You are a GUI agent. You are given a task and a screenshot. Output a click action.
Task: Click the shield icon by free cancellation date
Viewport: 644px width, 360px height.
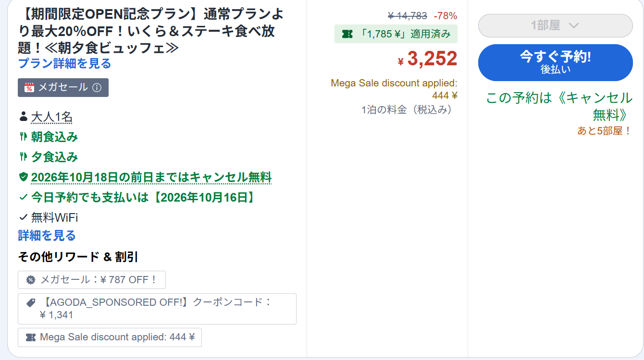coord(23,177)
